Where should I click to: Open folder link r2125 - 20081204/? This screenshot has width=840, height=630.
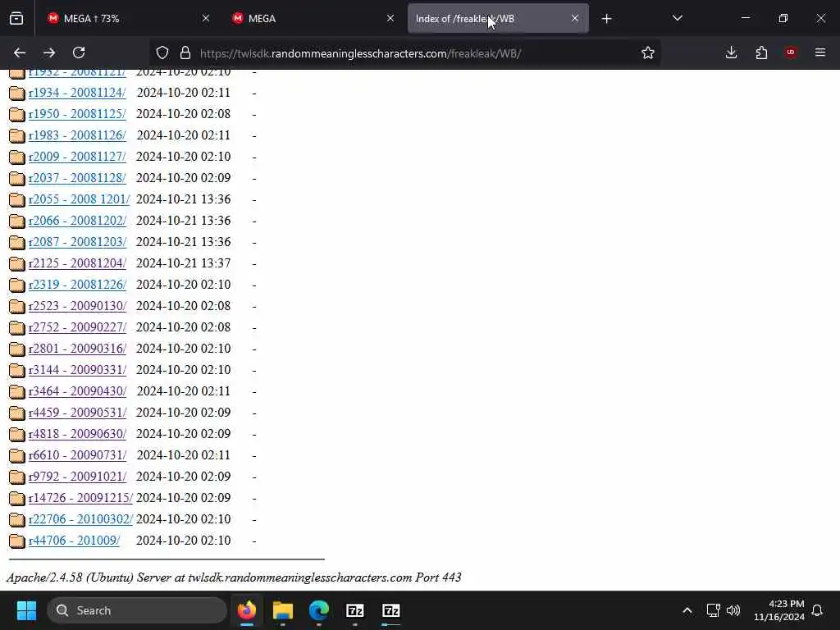78,263
